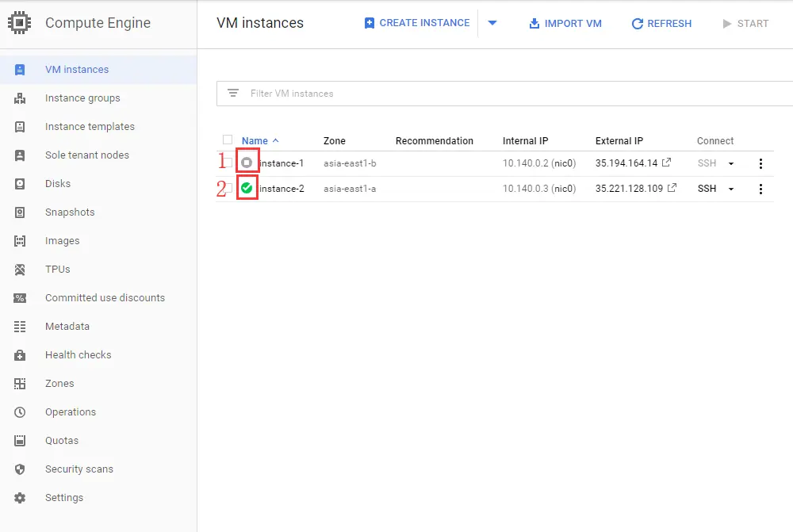The height and width of the screenshot is (532, 793).
Task: Check the instance-1 row checkbox
Action: click(x=228, y=163)
